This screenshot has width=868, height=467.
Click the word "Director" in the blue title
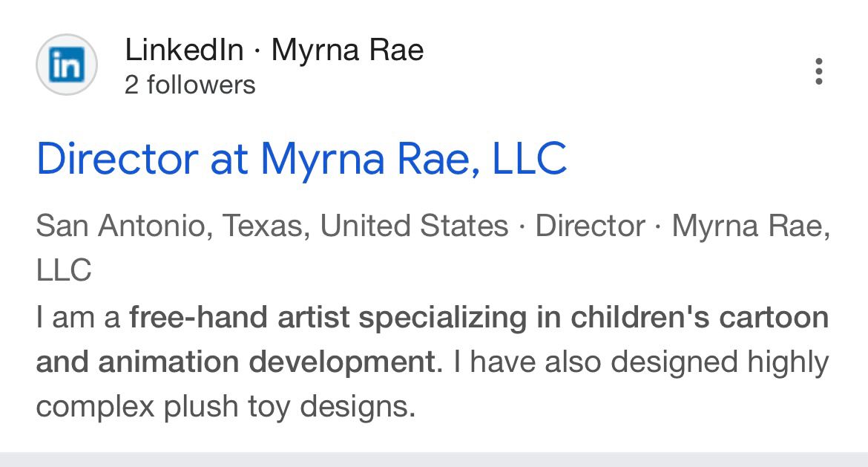click(x=116, y=158)
